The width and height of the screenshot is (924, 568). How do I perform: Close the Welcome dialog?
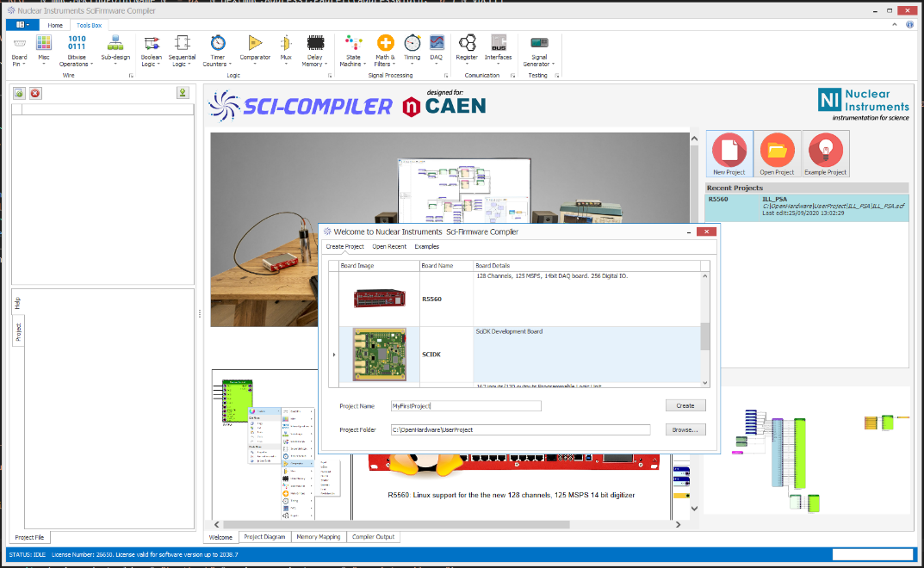pos(706,232)
